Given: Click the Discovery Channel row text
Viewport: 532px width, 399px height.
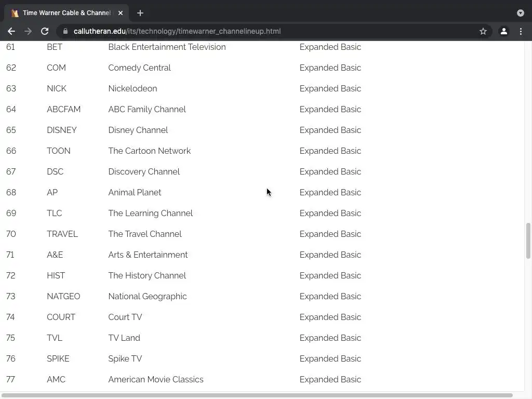Looking at the screenshot, I should (144, 171).
